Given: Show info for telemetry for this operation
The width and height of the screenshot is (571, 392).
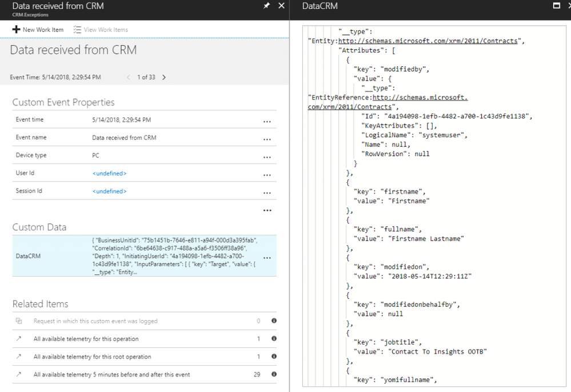Looking at the screenshot, I should pos(274,338).
